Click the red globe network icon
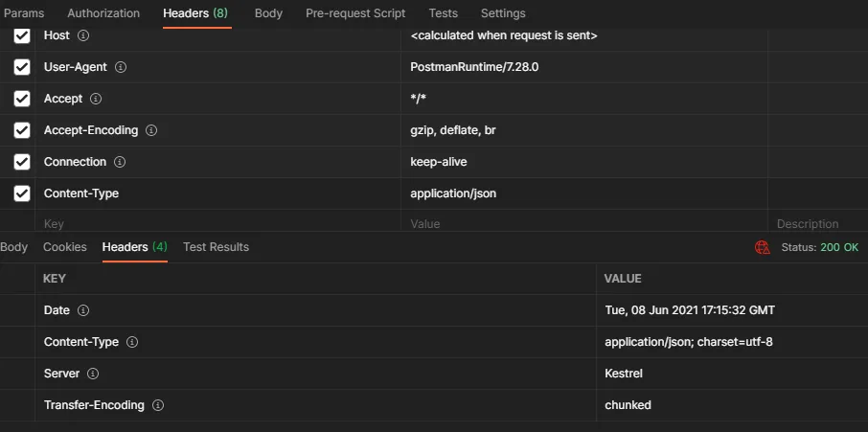The width and height of the screenshot is (868, 432). tap(763, 247)
